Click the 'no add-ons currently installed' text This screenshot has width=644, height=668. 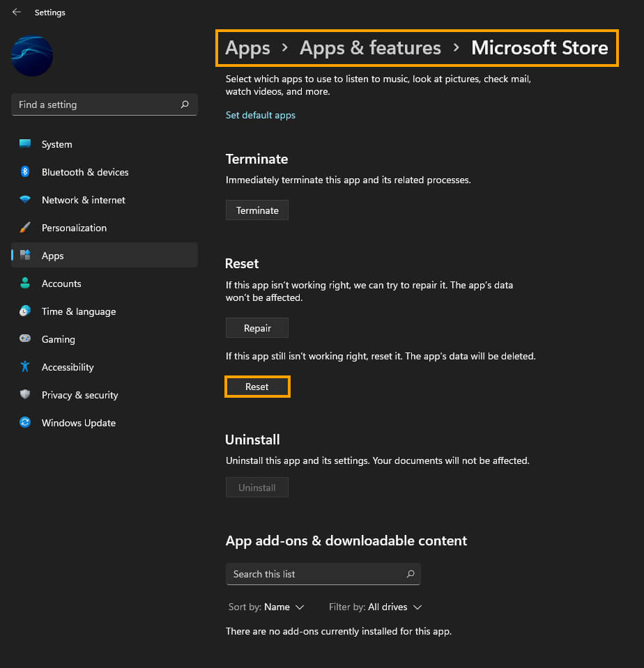339,631
